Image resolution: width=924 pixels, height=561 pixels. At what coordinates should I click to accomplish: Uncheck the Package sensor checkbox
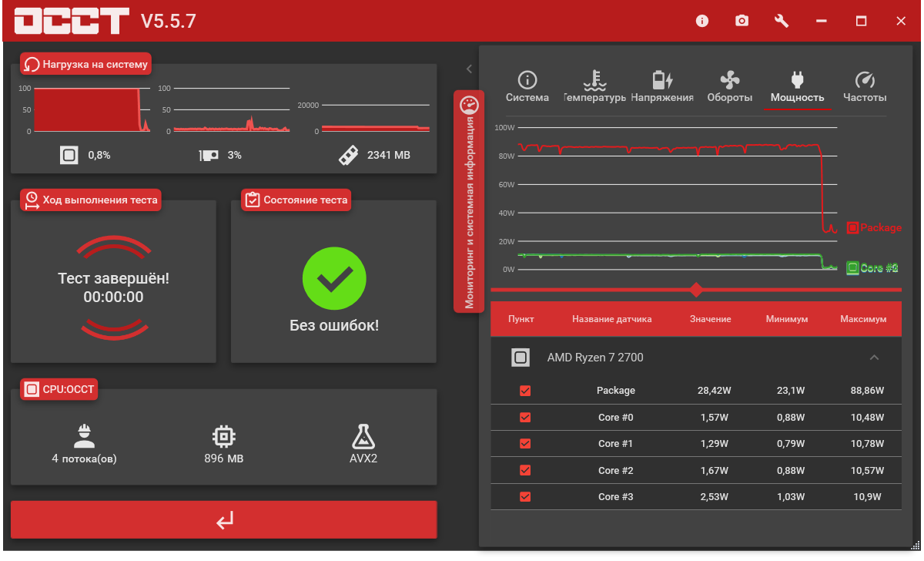pos(525,391)
